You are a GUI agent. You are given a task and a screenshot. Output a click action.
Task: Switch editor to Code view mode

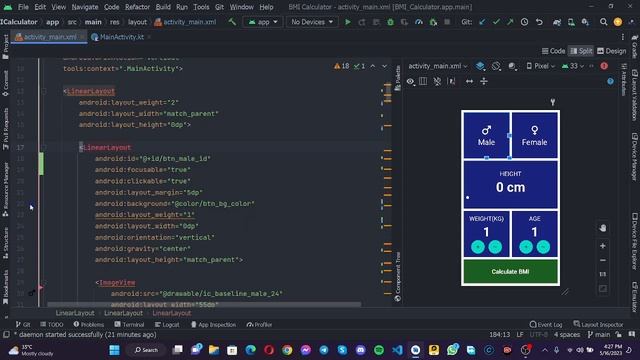click(553, 51)
